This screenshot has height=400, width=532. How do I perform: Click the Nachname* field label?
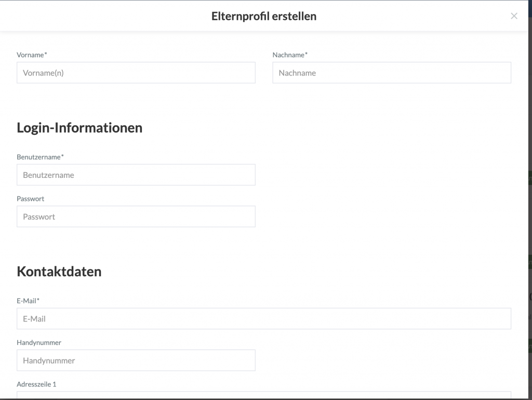click(x=290, y=55)
